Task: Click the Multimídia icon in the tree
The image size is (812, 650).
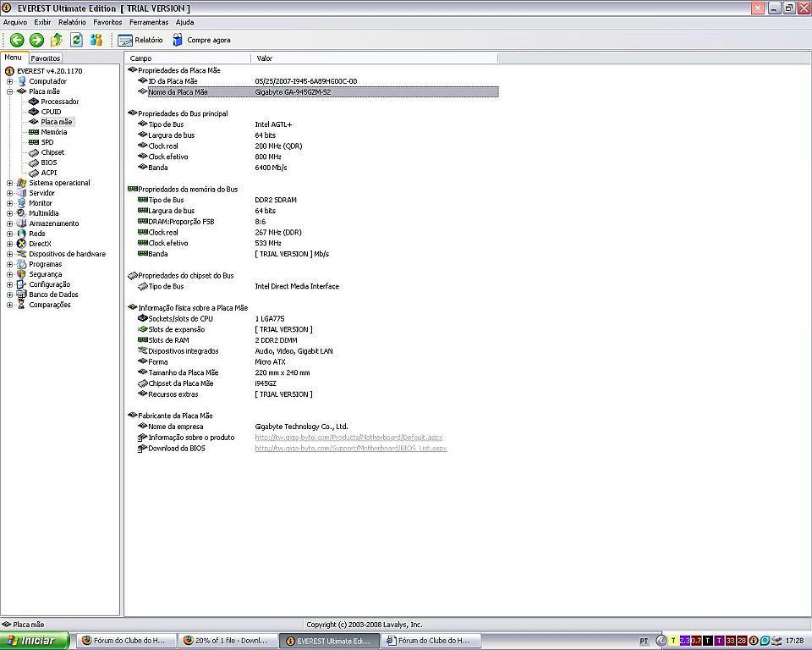Action: pyautogui.click(x=22, y=213)
